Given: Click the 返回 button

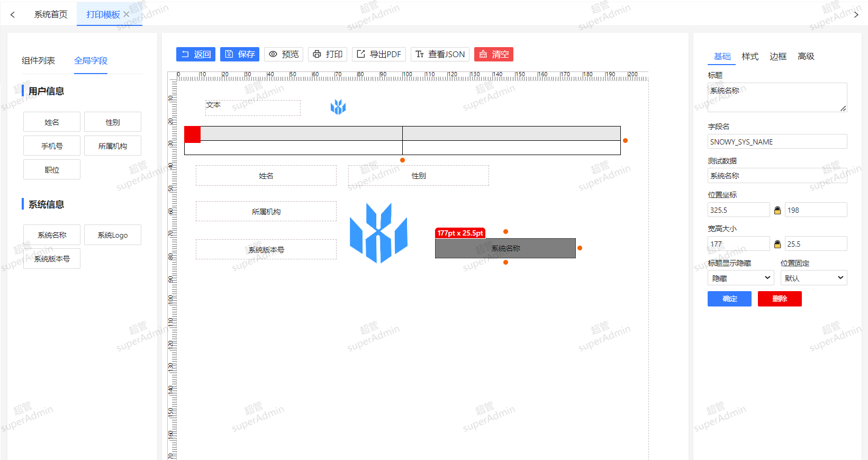Looking at the screenshot, I should [196, 54].
